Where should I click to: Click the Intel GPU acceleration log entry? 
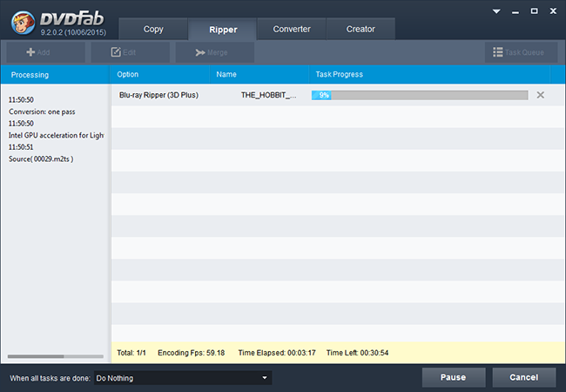pos(57,135)
